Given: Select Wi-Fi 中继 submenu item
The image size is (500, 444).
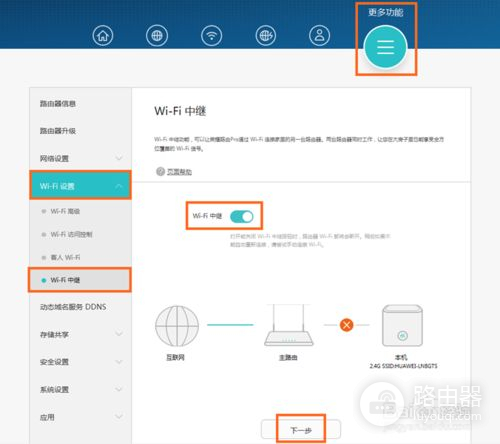Looking at the screenshot, I should pyautogui.click(x=80, y=280).
